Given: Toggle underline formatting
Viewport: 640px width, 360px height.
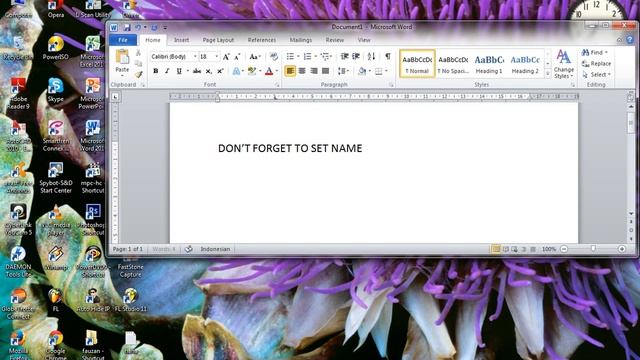Looking at the screenshot, I should (x=179, y=71).
